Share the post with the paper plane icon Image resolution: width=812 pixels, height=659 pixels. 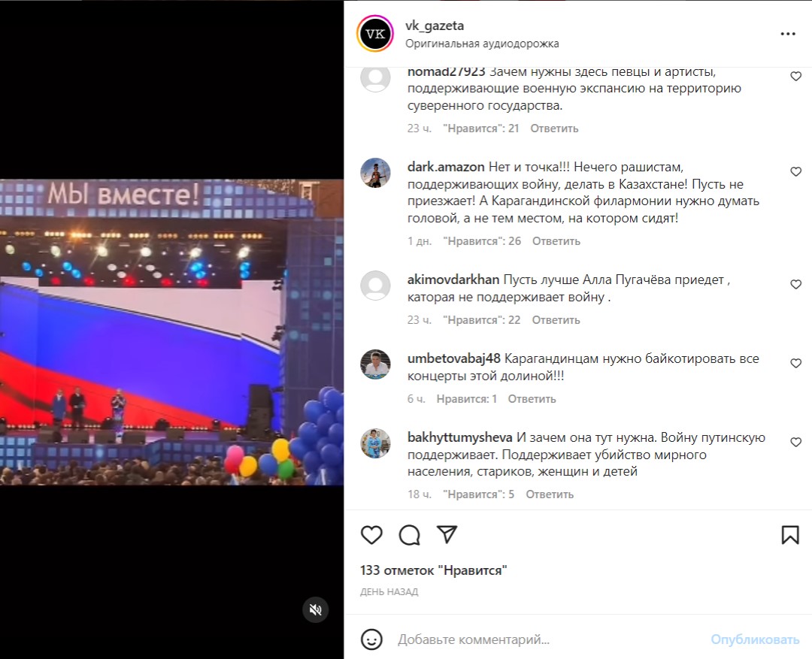pos(447,535)
